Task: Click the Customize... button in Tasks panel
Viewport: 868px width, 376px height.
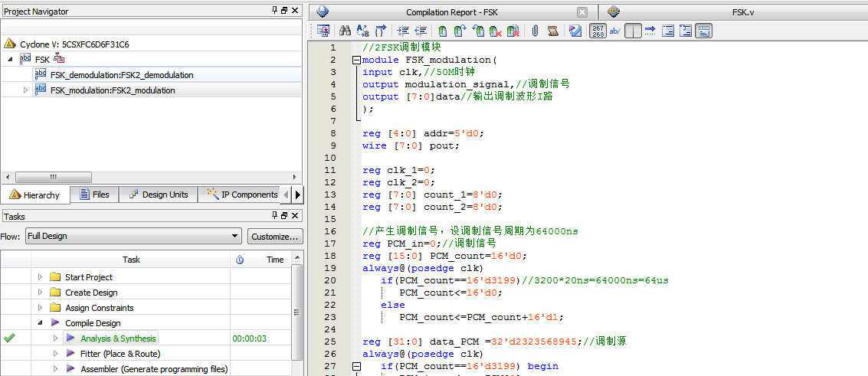Action: (274, 236)
